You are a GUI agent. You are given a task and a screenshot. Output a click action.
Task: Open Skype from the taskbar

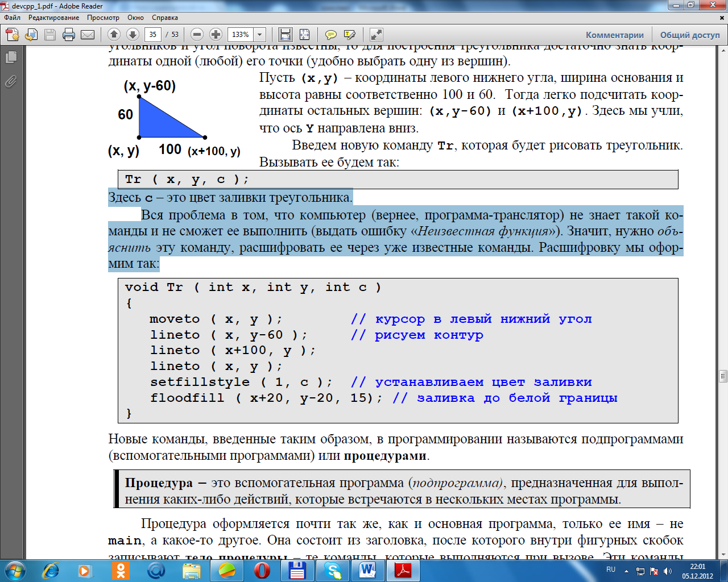[x=333, y=570]
